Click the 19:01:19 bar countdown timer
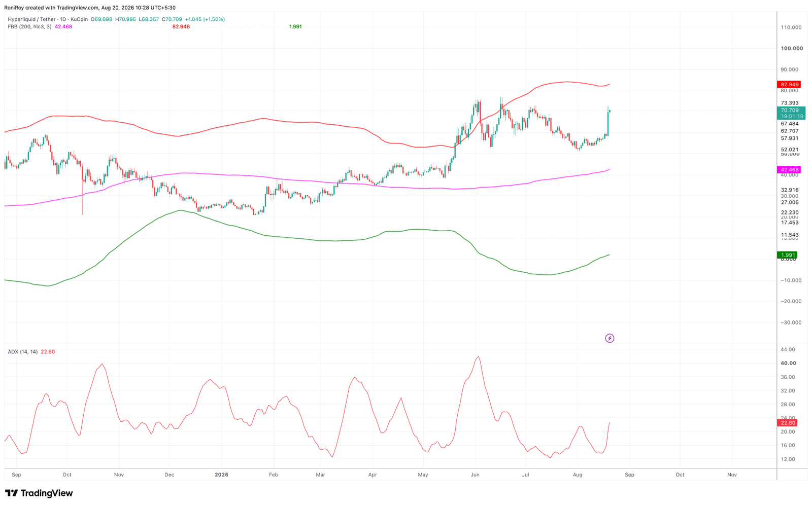812x506 pixels. pyautogui.click(x=792, y=117)
